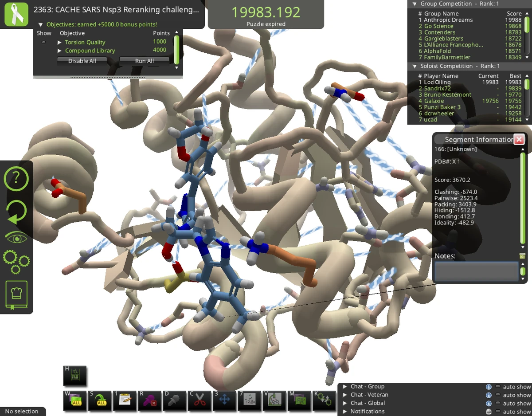Toggle the Show eye for Torsion Quality
The width and height of the screenshot is (532, 416).
click(43, 42)
